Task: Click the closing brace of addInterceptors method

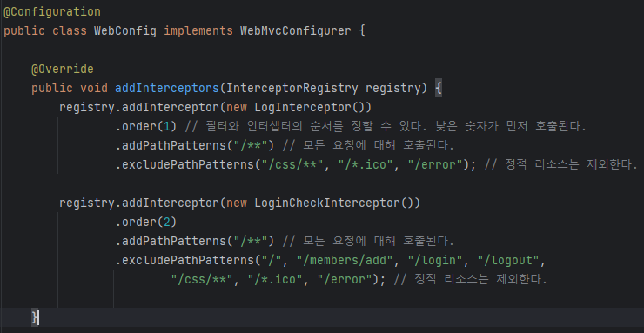Action: [34, 317]
